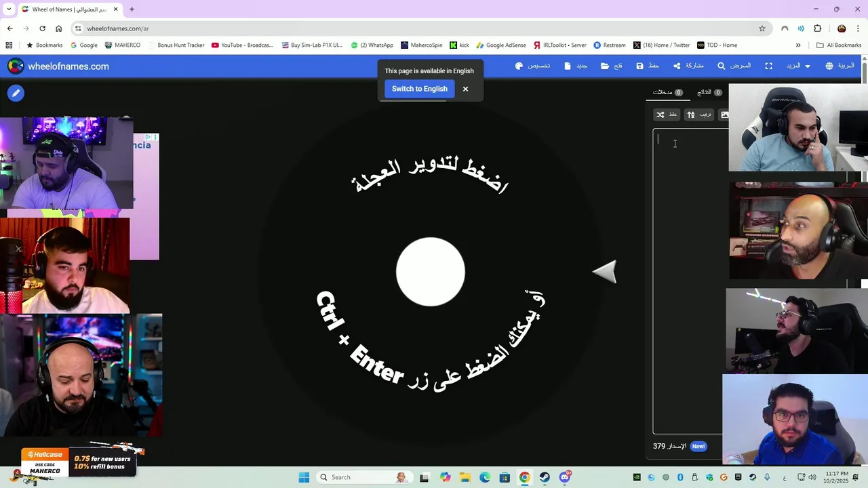
Task: Open the Chrome extensions menu
Action: [x=817, y=28]
